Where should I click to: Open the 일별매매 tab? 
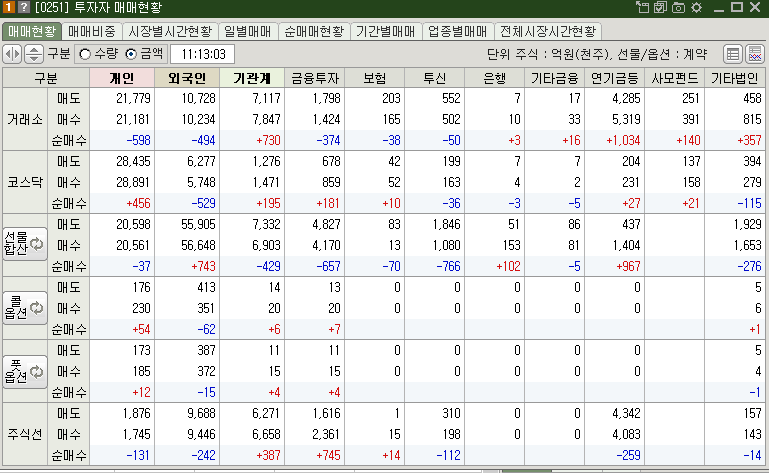248,31
